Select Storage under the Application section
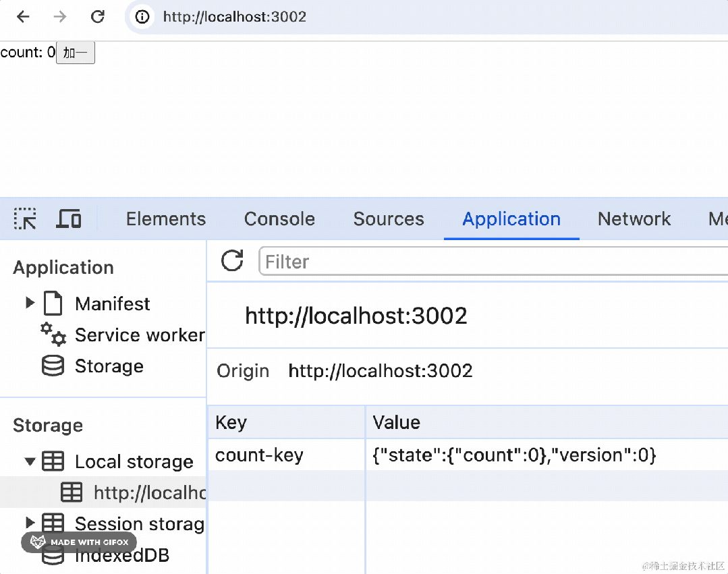The width and height of the screenshot is (728, 574). coord(109,366)
